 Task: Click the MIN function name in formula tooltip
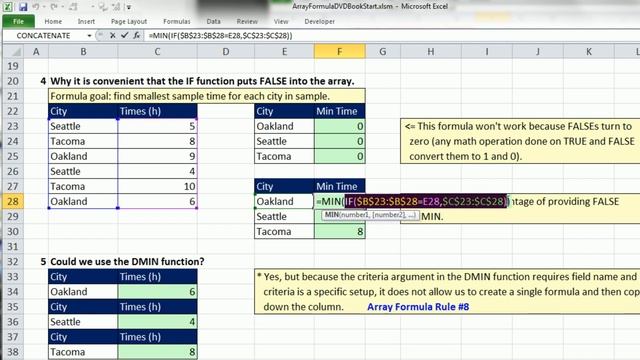[331, 215]
